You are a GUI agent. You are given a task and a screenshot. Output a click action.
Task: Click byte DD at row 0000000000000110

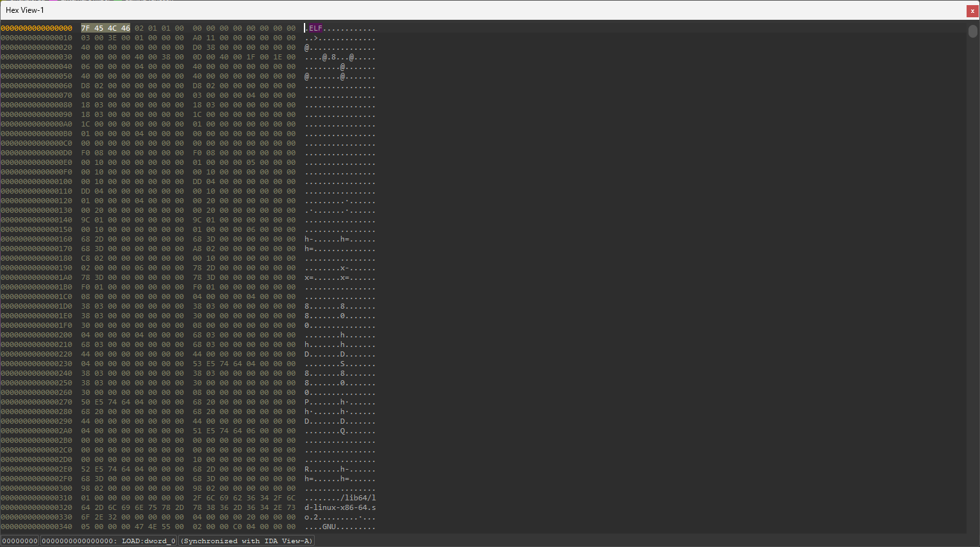[x=86, y=191]
